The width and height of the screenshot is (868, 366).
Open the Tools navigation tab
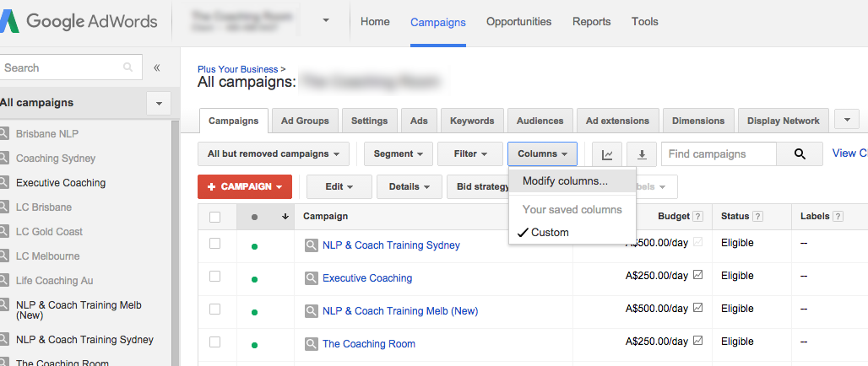645,22
